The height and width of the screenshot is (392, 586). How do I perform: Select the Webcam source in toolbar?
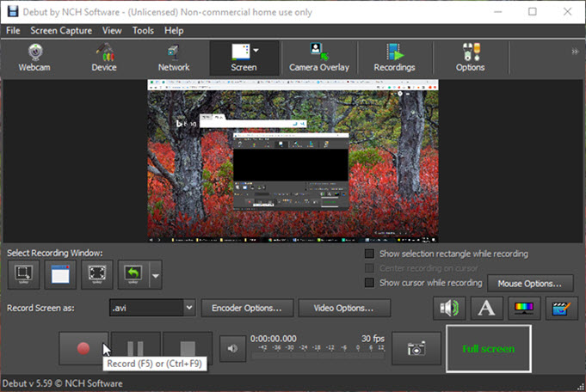pos(35,57)
